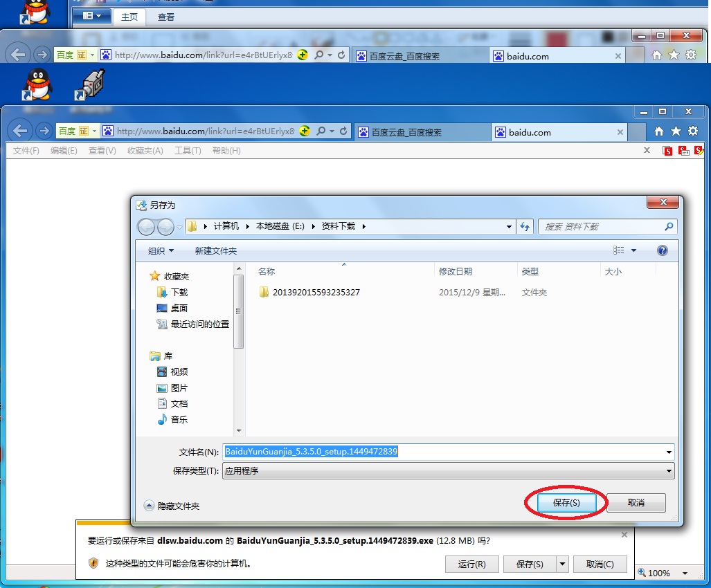Click favorites star in front IE window
Image resolution: width=711 pixels, height=588 pixels.
(x=676, y=131)
